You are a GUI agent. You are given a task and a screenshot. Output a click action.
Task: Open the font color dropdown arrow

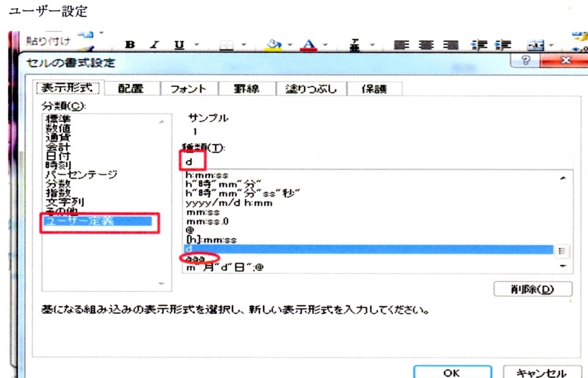[x=324, y=44]
